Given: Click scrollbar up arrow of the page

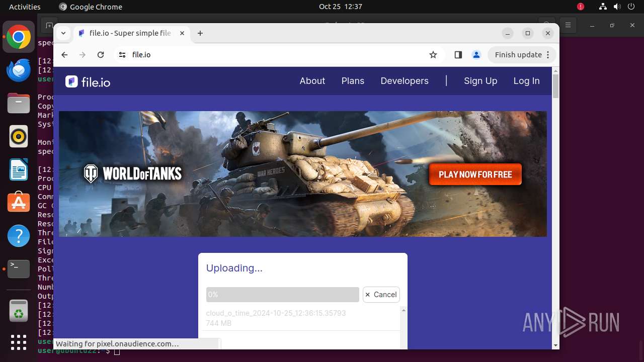Looking at the screenshot, I should 555,70.
